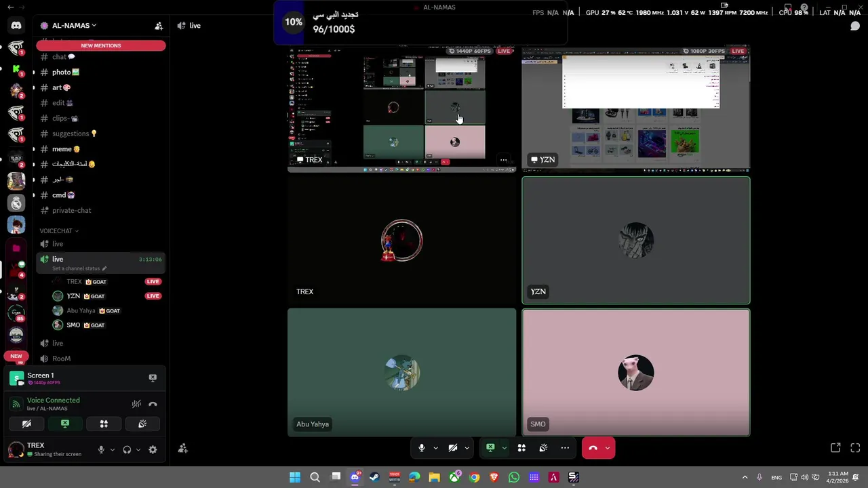The height and width of the screenshot is (488, 868).
Task: Open camera options arrow in call controls
Action: [467, 448]
